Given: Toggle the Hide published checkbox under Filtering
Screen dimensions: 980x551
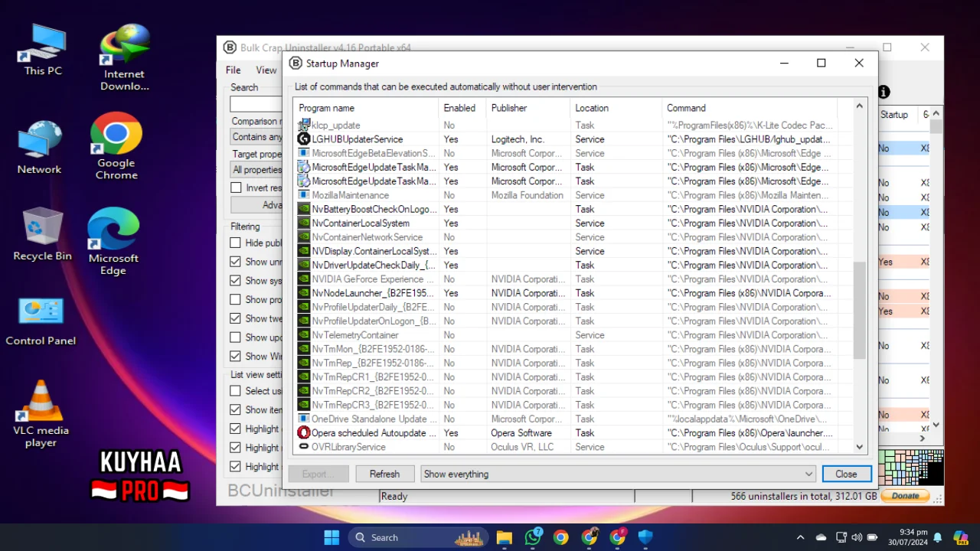Looking at the screenshot, I should pos(236,243).
